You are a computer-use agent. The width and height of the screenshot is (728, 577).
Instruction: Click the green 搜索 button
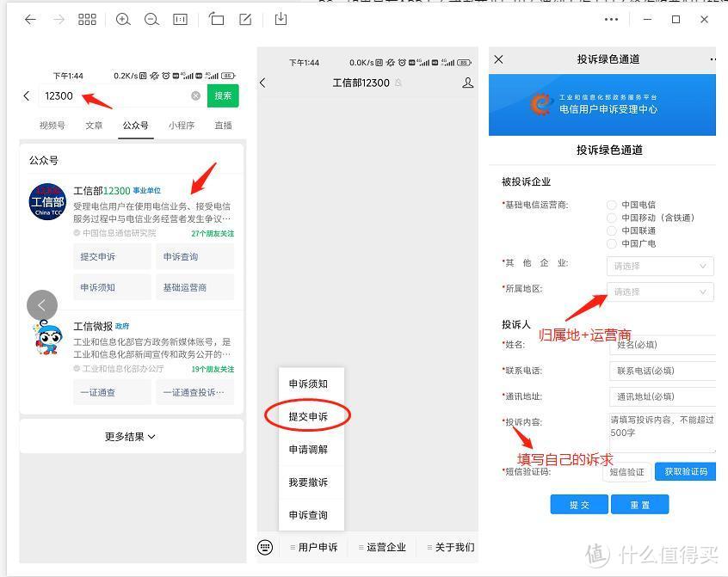[223, 95]
